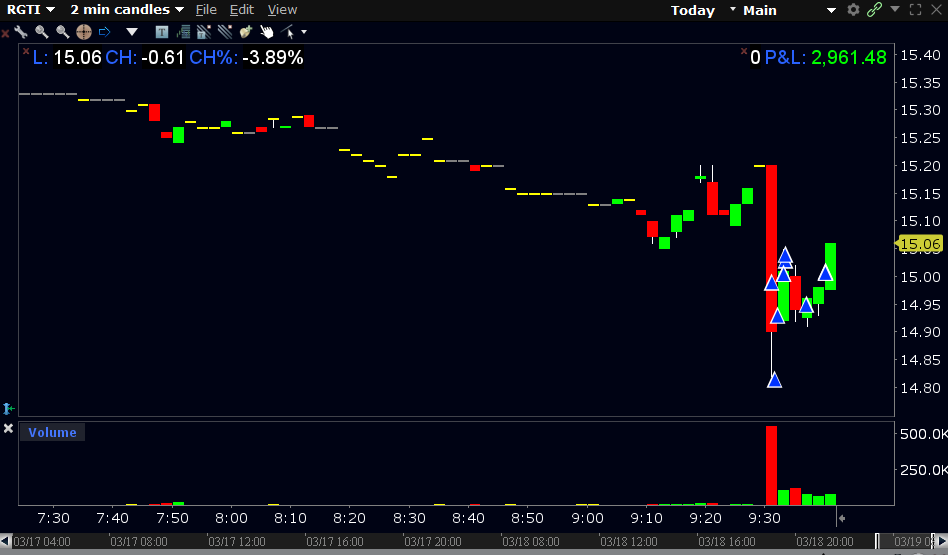This screenshot has width=948, height=555.
Task: Close the Volume panel with white x
Action: point(8,428)
